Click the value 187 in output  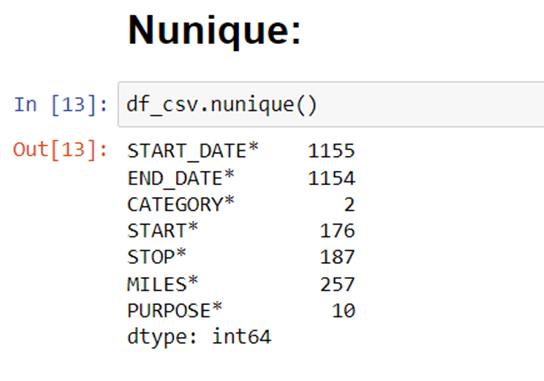click(x=337, y=257)
